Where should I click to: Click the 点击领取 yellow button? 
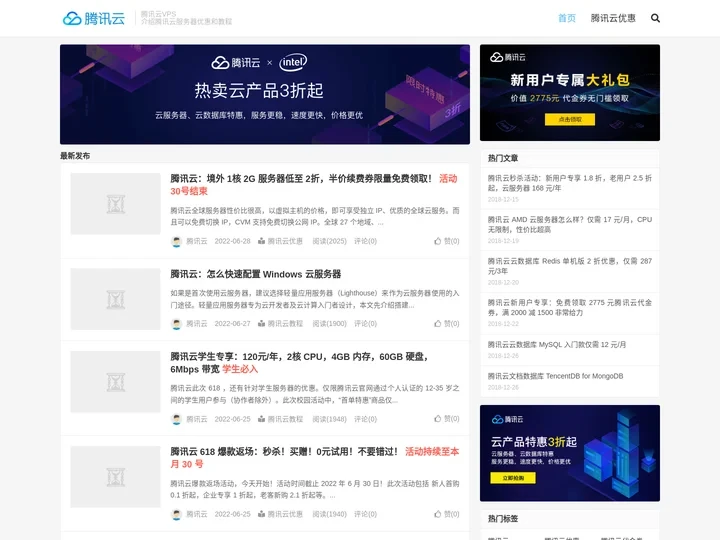[570, 119]
